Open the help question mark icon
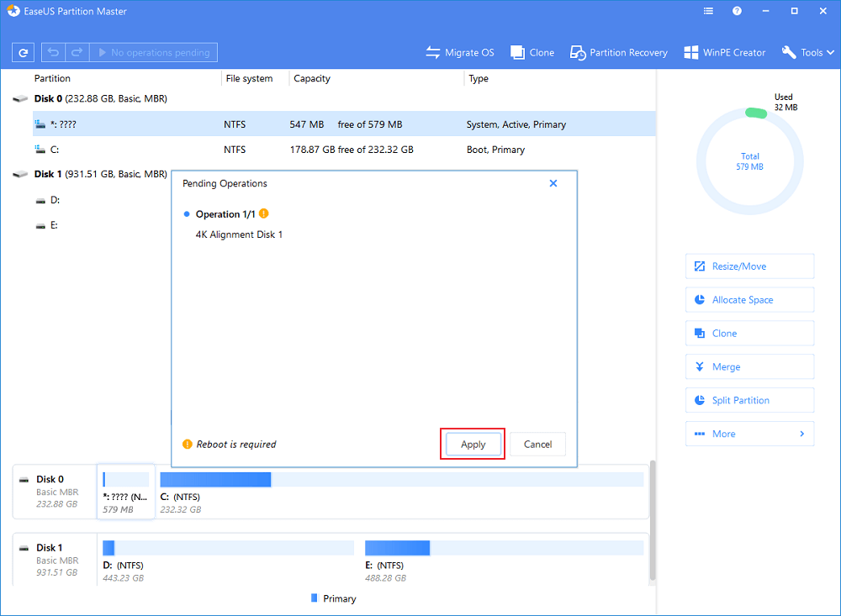The height and width of the screenshot is (616, 841). 737,11
